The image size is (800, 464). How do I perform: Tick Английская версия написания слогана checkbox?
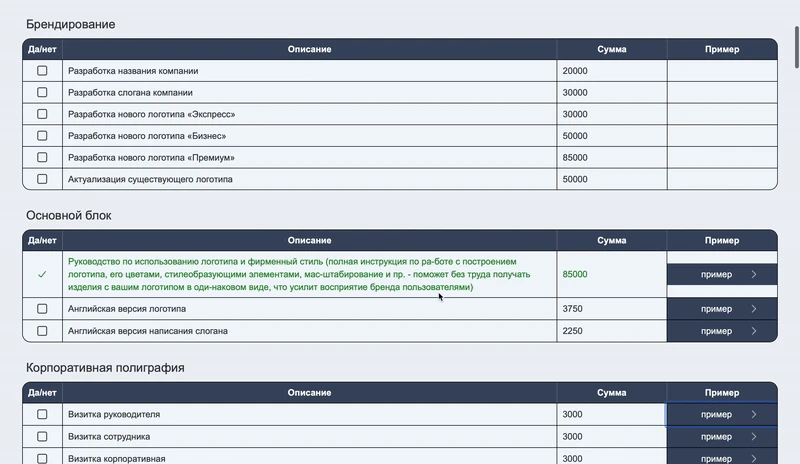pos(42,331)
